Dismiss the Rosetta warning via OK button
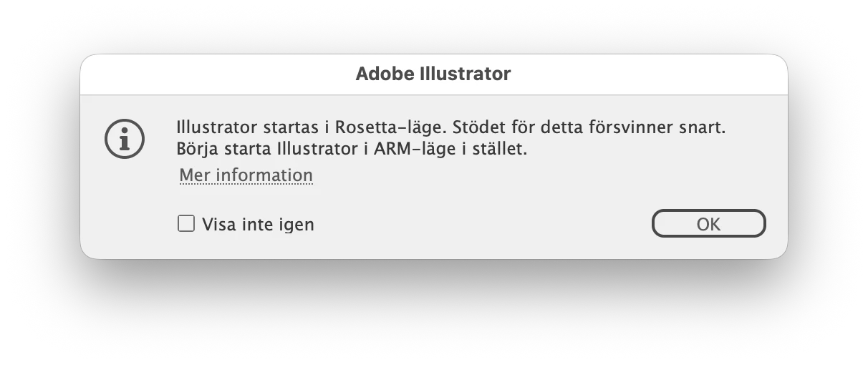This screenshot has height=365, width=868. pyautogui.click(x=708, y=223)
